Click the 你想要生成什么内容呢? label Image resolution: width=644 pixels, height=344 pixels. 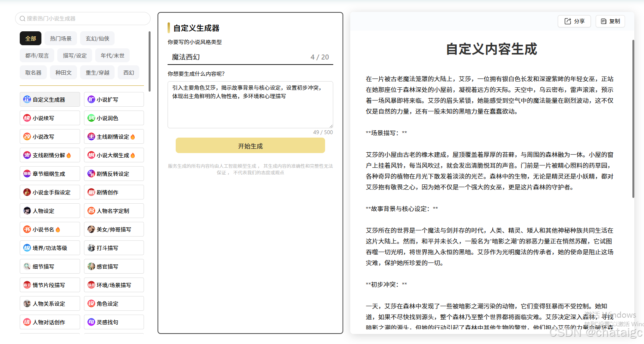[x=196, y=74]
